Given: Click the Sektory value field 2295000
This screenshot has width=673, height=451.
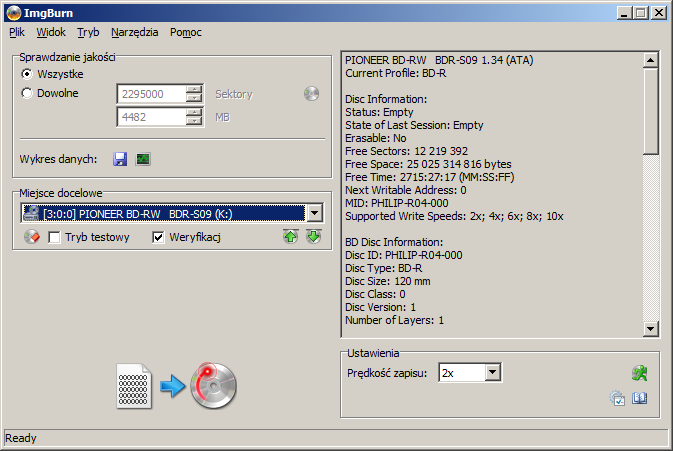Looking at the screenshot, I should 152,94.
